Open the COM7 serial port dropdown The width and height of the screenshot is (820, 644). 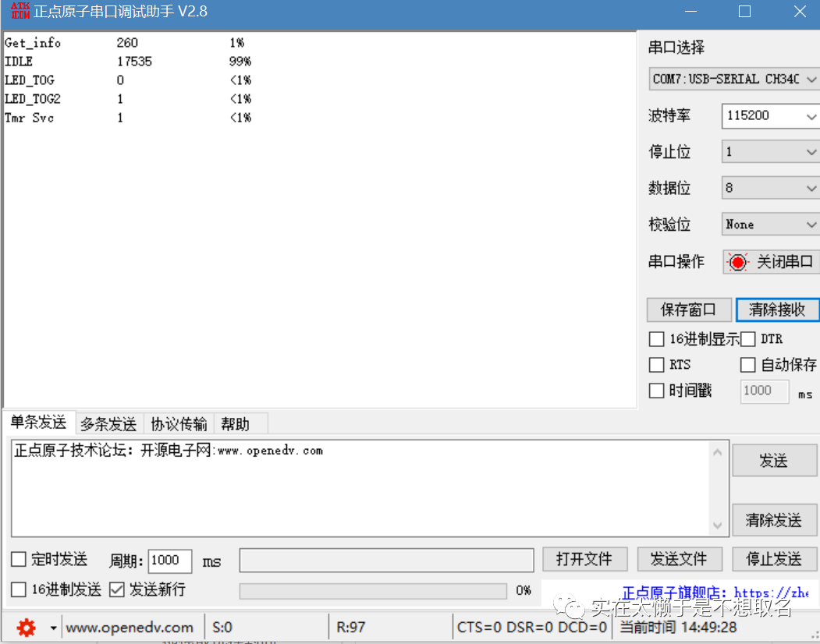pos(733,79)
